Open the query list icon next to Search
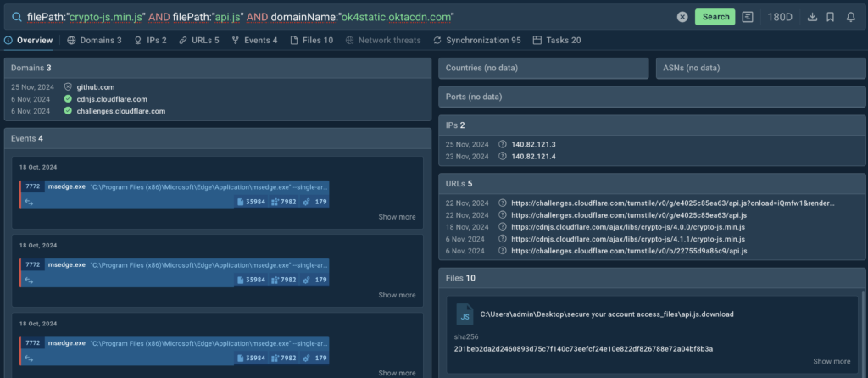The image size is (868, 378). pyautogui.click(x=748, y=17)
